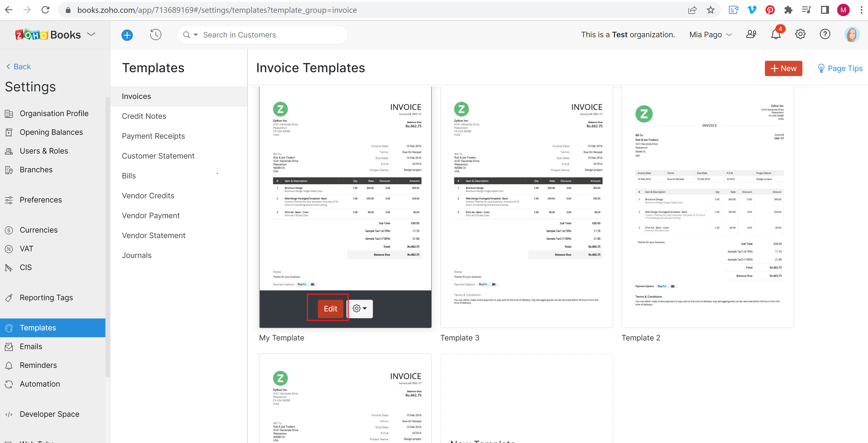Expand the Mia Pago organization dropdown
Screen dimensions: 868x443
[x=711, y=35]
